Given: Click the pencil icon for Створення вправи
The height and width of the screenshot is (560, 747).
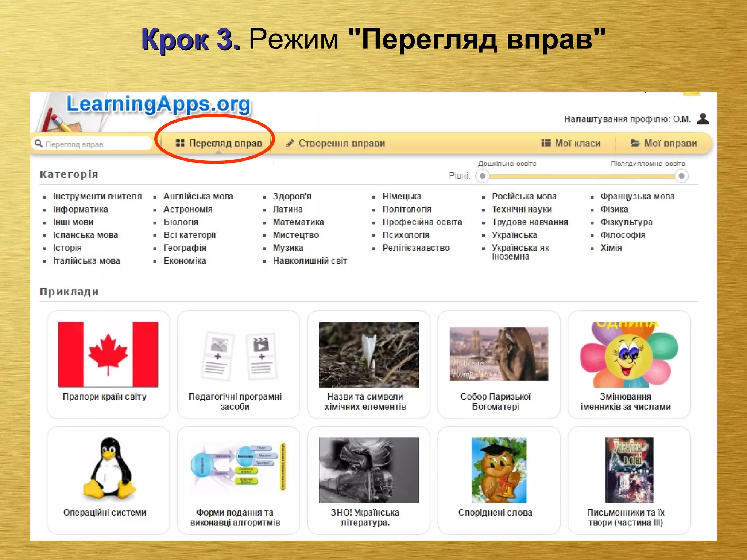Looking at the screenshot, I should 290,143.
